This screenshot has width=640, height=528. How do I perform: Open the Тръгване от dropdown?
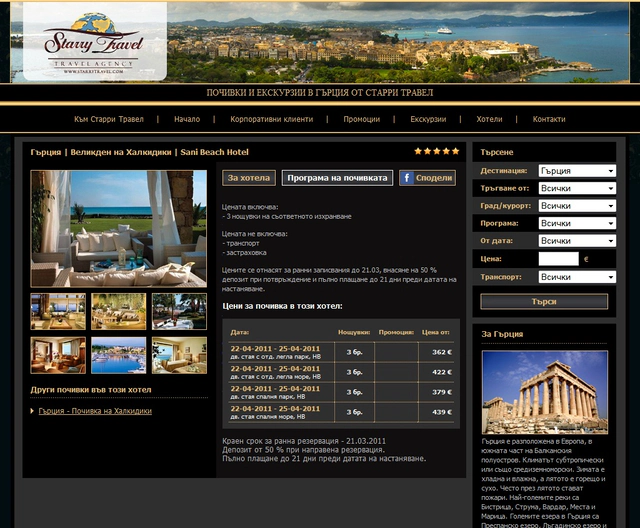tap(577, 189)
